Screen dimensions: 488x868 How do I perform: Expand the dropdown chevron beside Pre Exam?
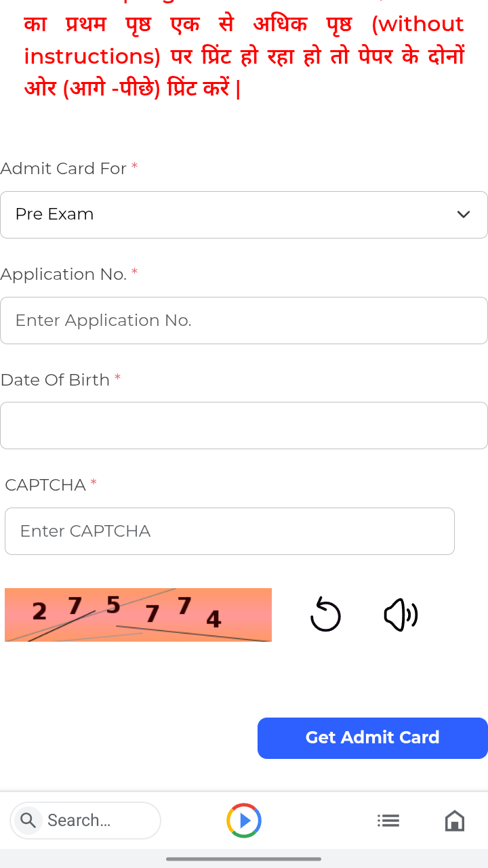[x=464, y=215]
